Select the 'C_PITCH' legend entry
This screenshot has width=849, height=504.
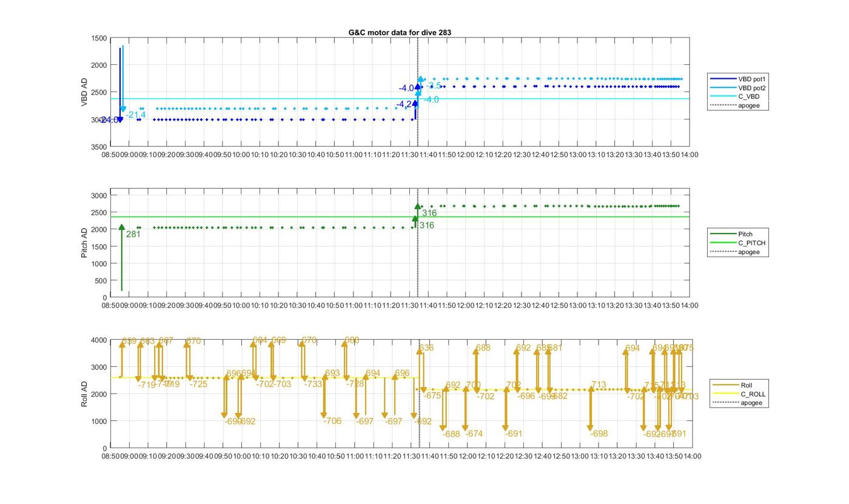coord(737,243)
